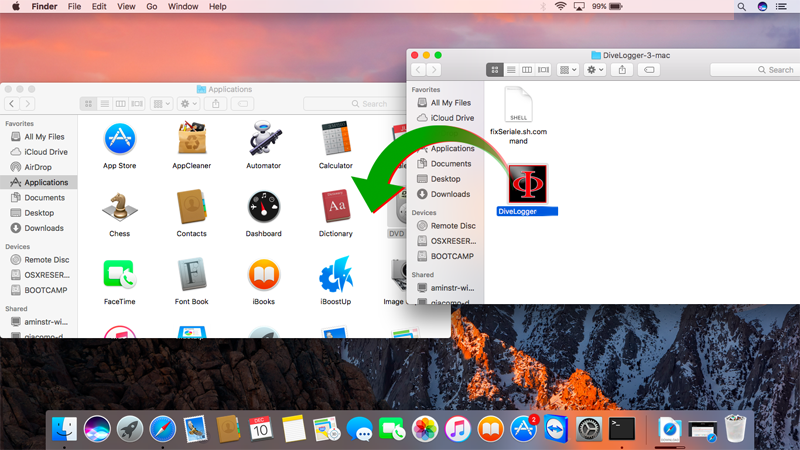Select the Calculator app icon
The width and height of the screenshot is (800, 450).
(336, 138)
